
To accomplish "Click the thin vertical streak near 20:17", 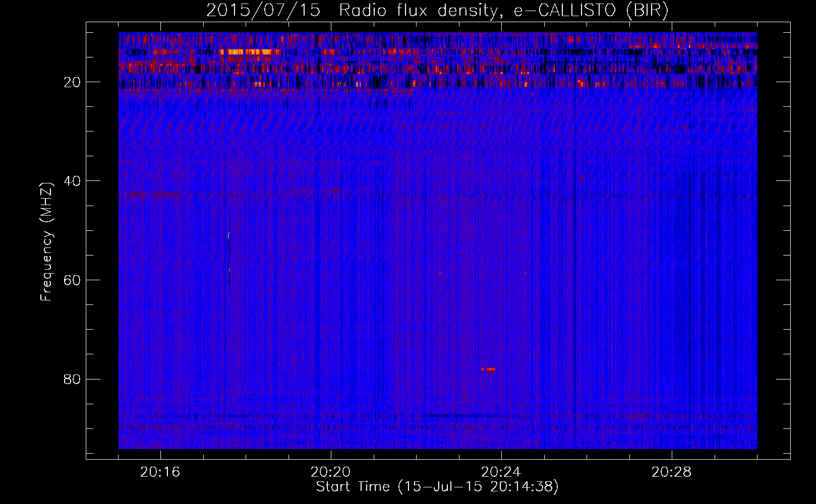I will [229, 259].
